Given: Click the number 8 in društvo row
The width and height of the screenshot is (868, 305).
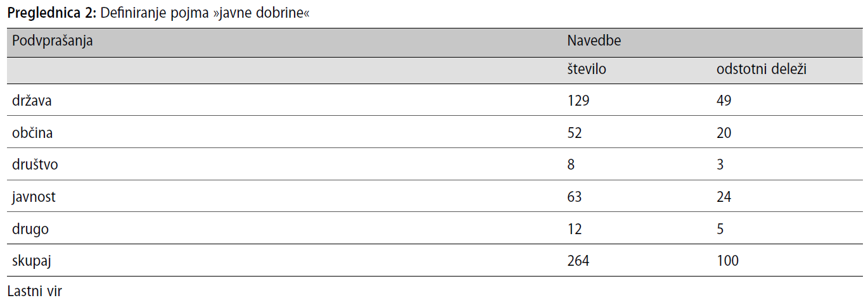Looking at the screenshot, I should tap(571, 165).
